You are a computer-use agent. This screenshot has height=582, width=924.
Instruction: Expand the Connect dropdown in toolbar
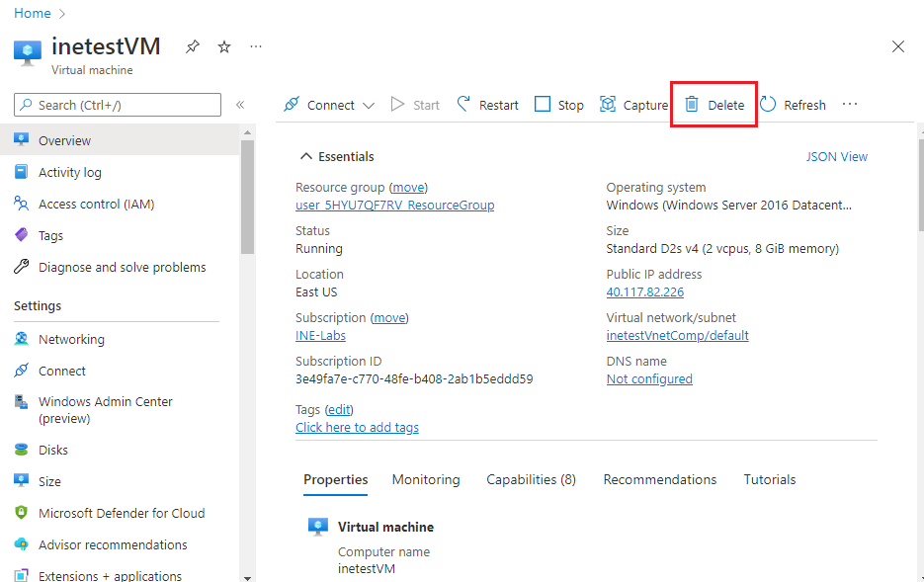pos(369,106)
